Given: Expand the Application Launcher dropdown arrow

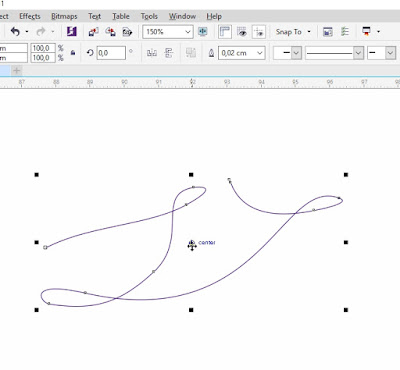Looking at the screenshot, I should pos(378,32).
